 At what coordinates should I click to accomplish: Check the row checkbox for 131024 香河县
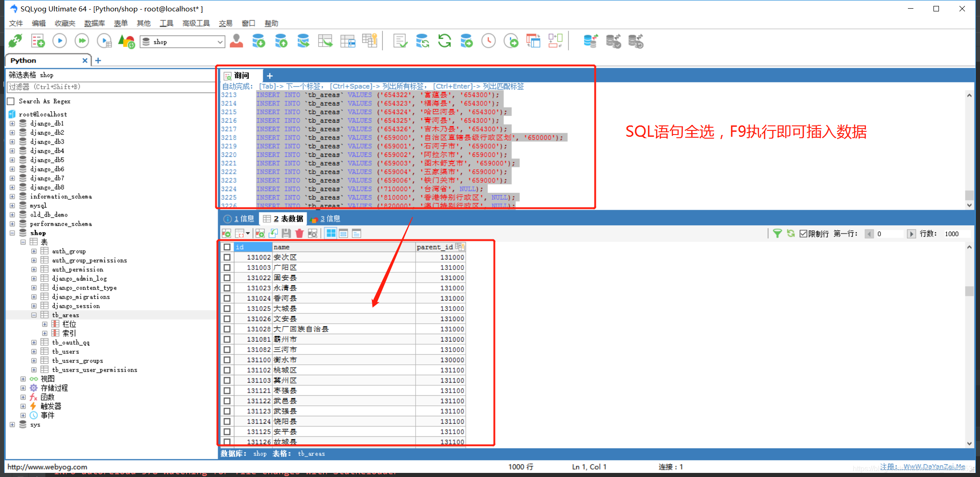tap(227, 298)
